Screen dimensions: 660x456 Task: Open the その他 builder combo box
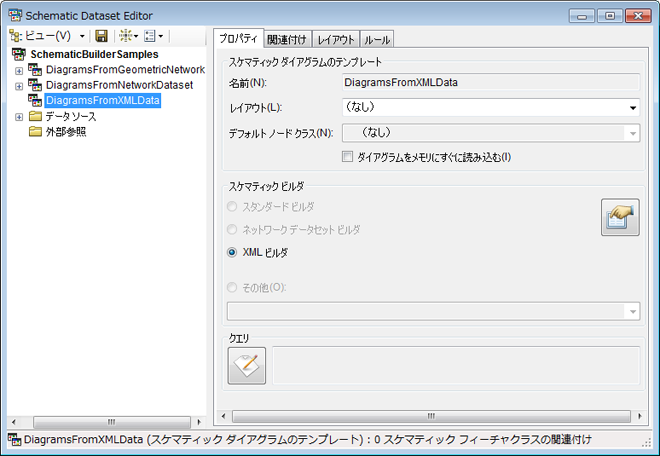[x=434, y=311]
